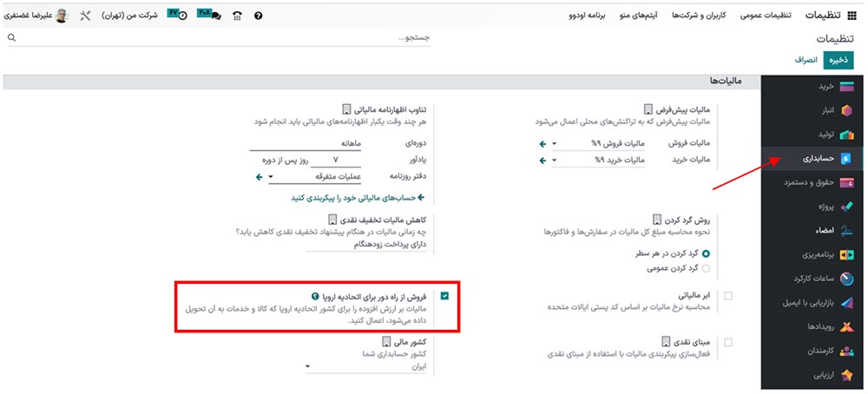Click the رویدادها icon in sidebar
This screenshot has height=394, width=868.
(847, 327)
